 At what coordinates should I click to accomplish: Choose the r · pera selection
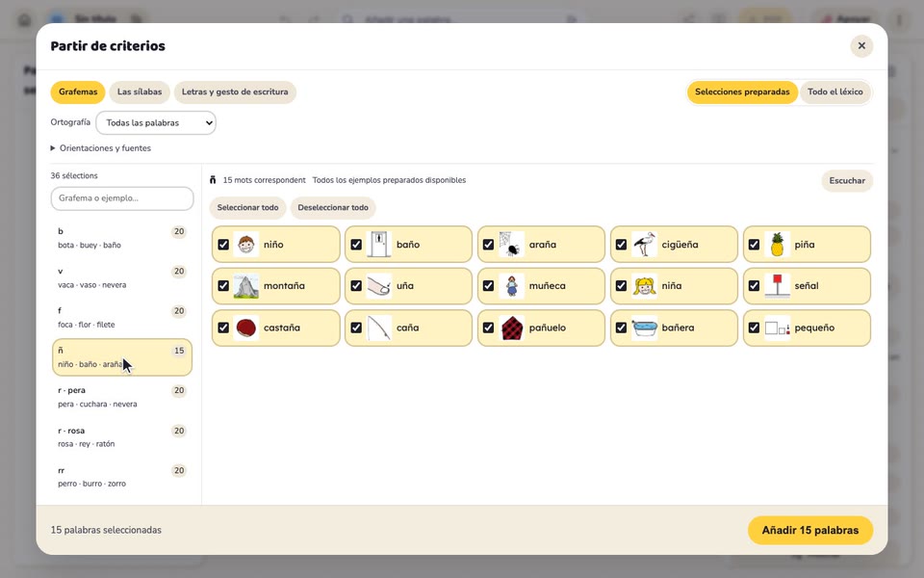[122, 397]
